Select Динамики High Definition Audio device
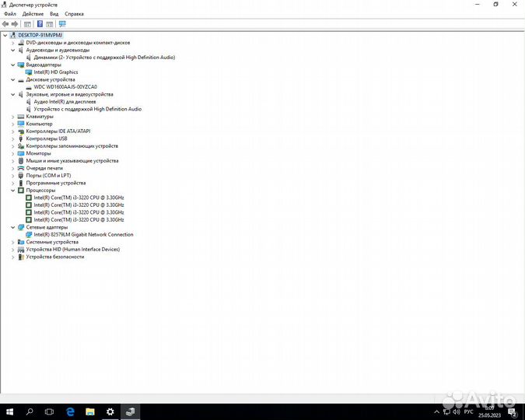 [x=104, y=58]
